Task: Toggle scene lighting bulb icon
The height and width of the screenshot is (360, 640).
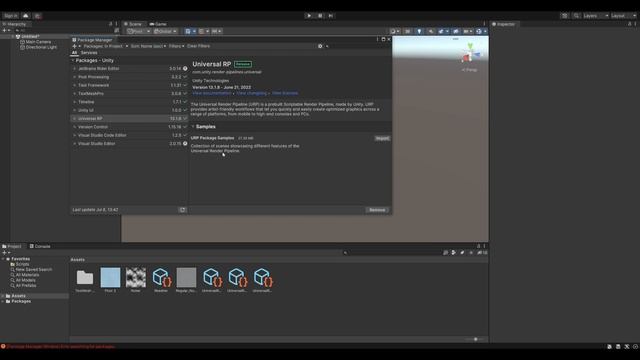Action: tap(419, 31)
